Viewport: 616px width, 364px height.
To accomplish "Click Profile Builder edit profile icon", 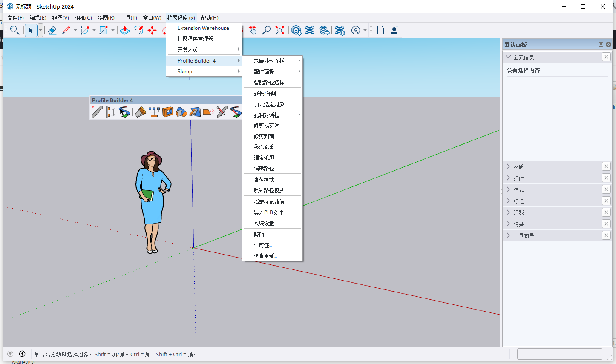I will click(222, 112).
